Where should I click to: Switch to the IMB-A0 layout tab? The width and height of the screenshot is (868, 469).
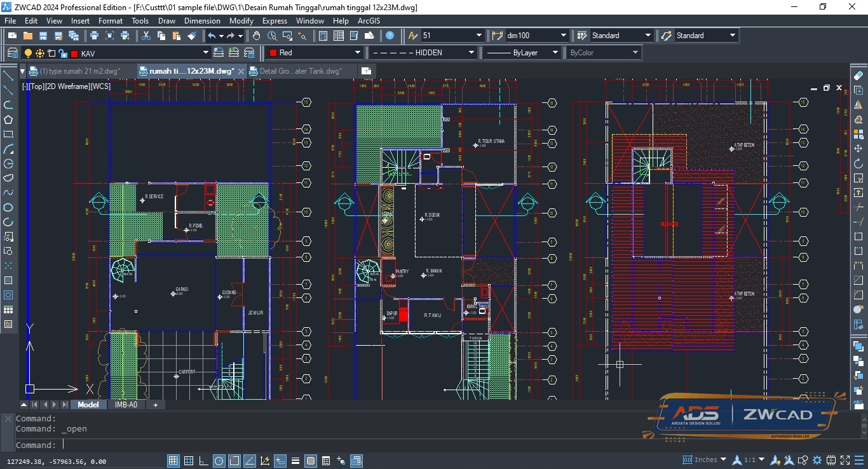126,404
